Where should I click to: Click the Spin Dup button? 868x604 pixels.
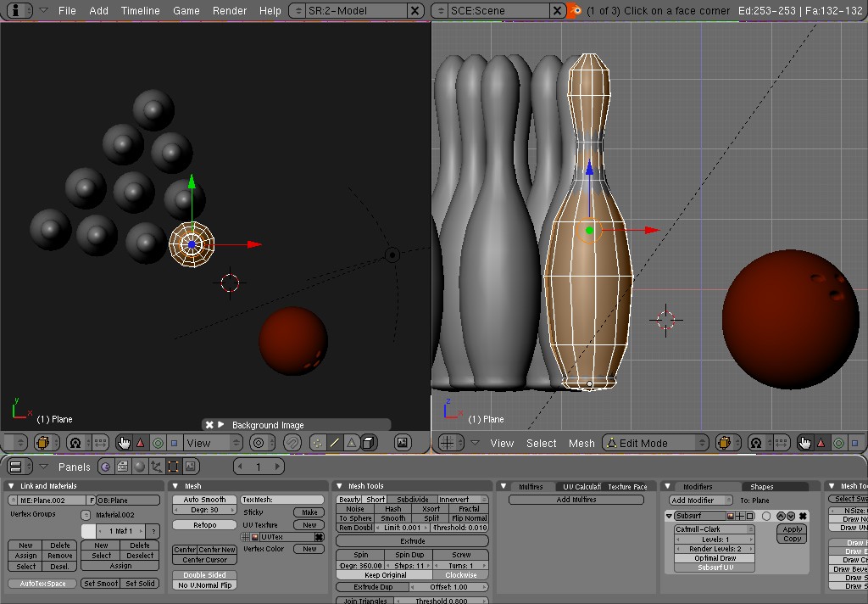(x=409, y=555)
